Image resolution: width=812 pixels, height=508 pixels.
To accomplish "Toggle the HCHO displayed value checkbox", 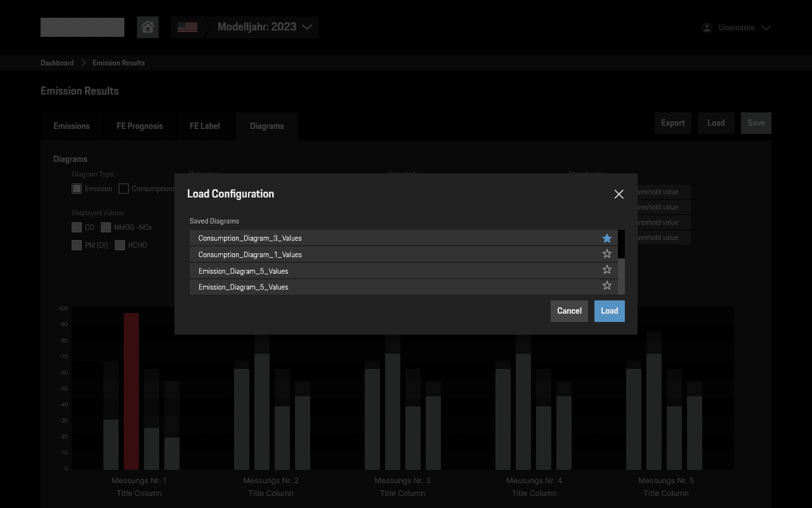I will (120, 244).
